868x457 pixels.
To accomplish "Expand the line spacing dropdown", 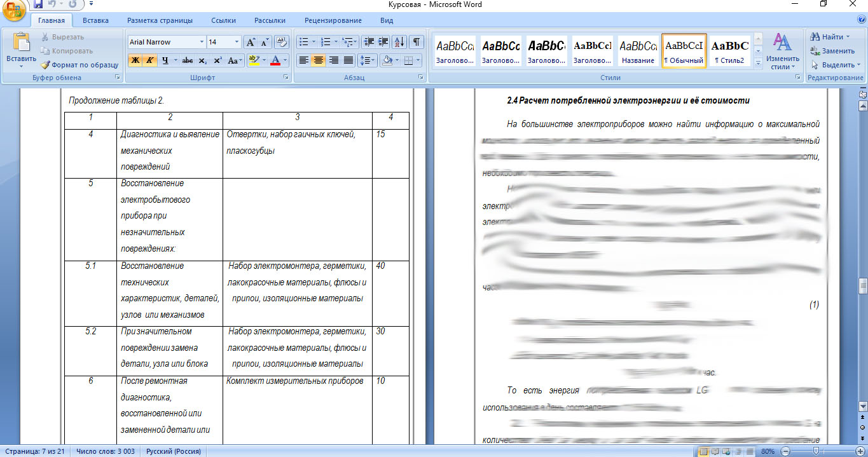I will [373, 60].
